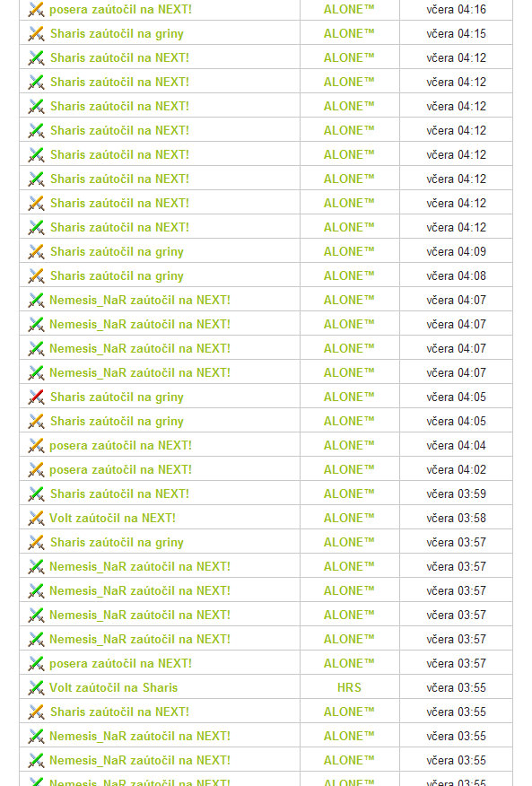The height and width of the screenshot is (786, 532).
Task: Open report Volt zaútočil na Sharis
Action: (x=113, y=687)
